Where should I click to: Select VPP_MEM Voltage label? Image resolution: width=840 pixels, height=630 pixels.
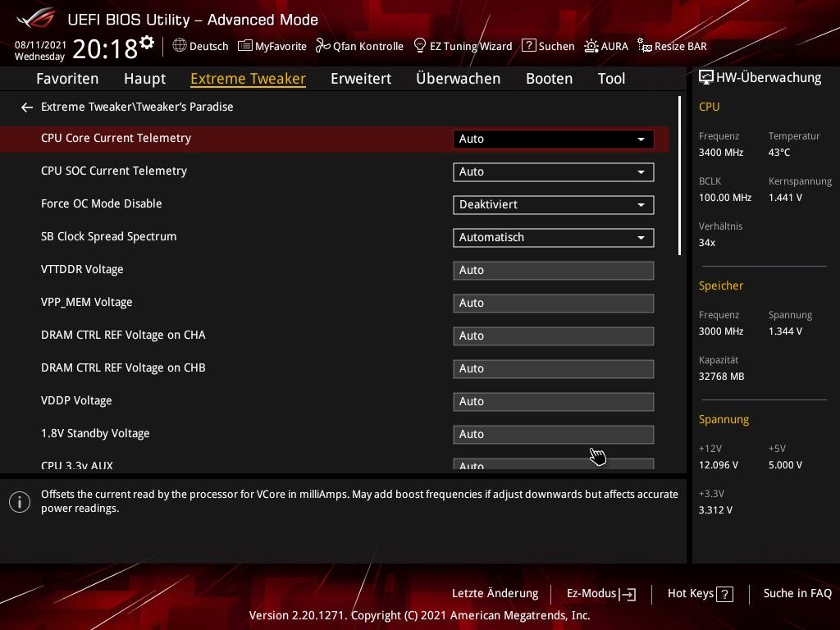pyautogui.click(x=87, y=302)
